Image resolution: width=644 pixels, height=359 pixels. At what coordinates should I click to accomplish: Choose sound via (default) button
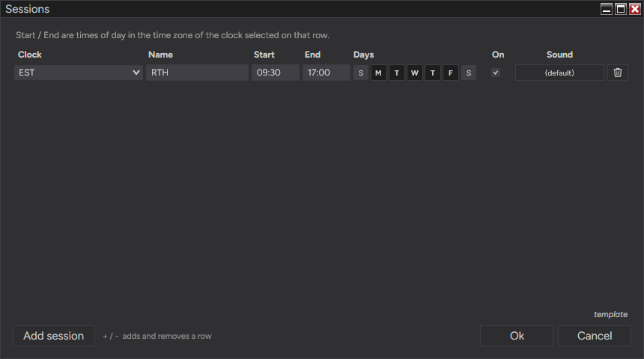(559, 73)
